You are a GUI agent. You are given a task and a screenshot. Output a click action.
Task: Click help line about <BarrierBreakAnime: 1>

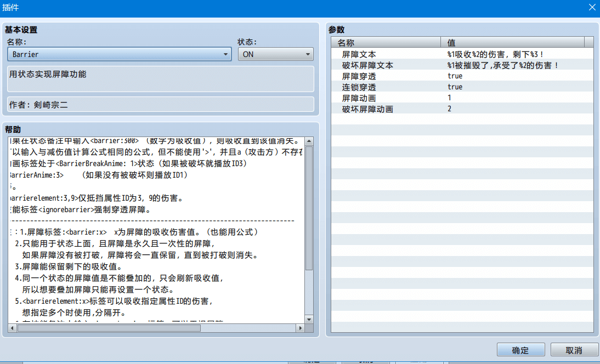pos(128,164)
